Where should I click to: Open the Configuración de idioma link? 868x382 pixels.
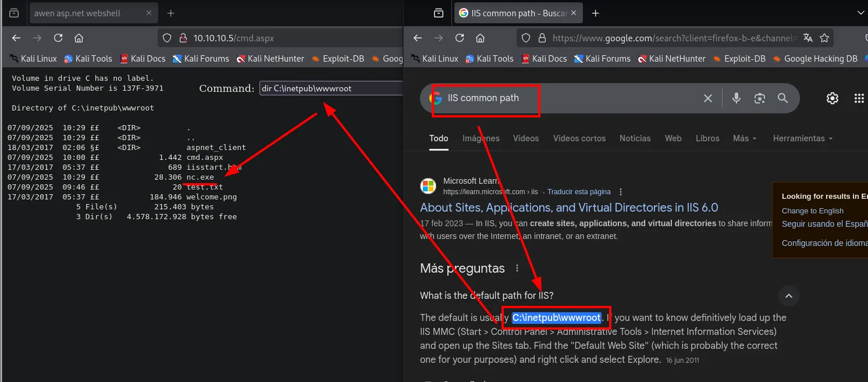(x=824, y=243)
